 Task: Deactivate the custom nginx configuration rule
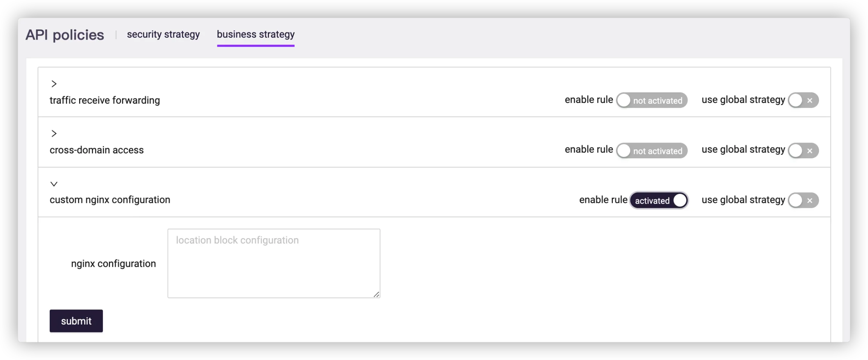point(659,201)
